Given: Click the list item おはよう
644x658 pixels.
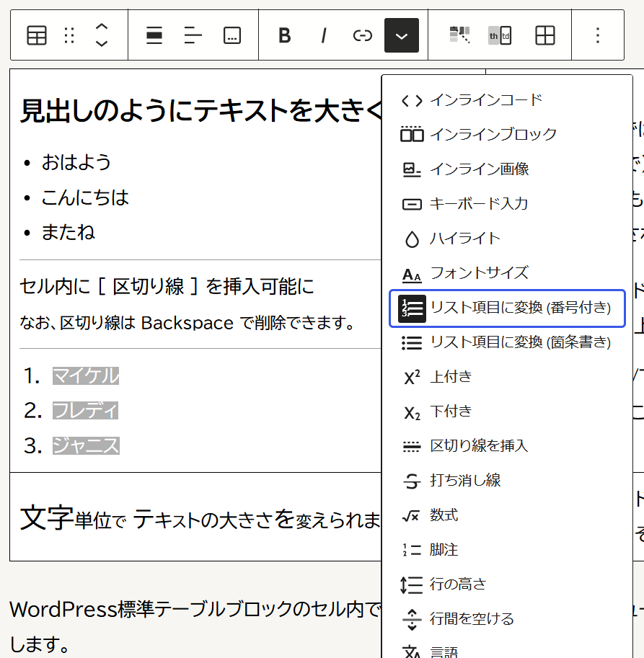Looking at the screenshot, I should pos(76,162).
